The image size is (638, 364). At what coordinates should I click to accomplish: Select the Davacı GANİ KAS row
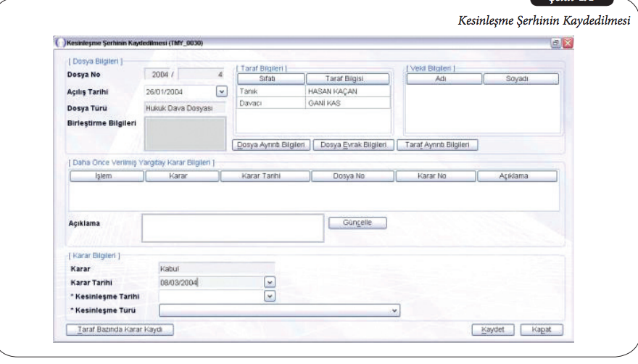pos(313,103)
